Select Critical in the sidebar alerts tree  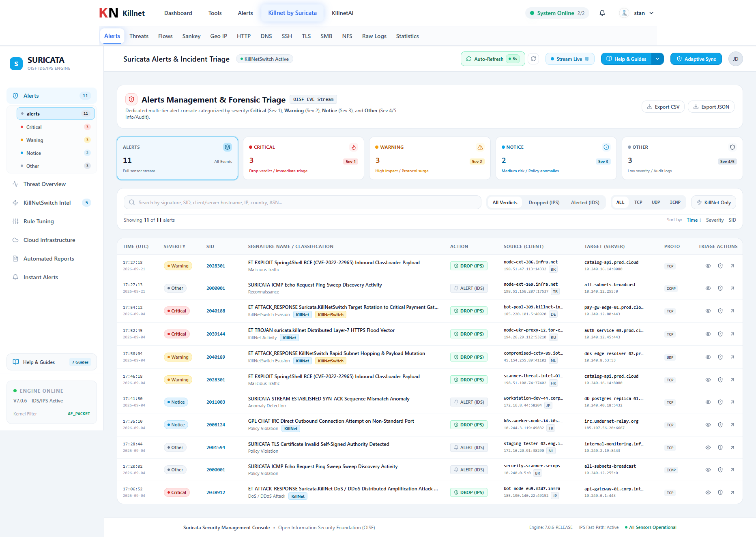[56, 127]
